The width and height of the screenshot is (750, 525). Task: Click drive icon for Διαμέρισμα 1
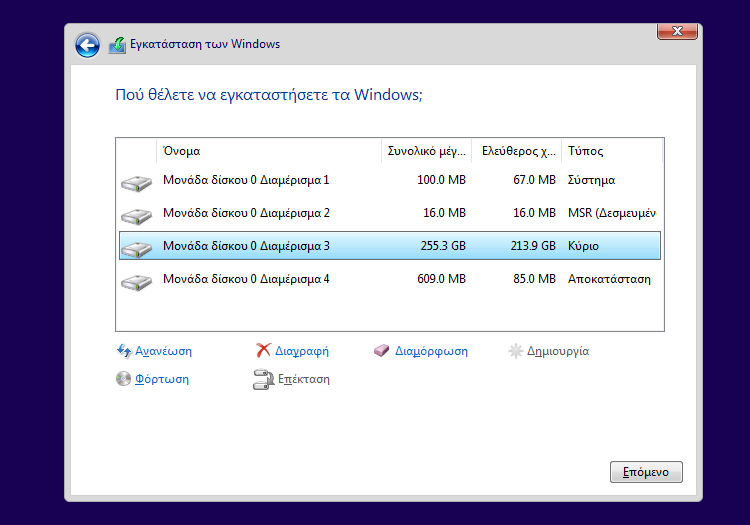(x=136, y=183)
